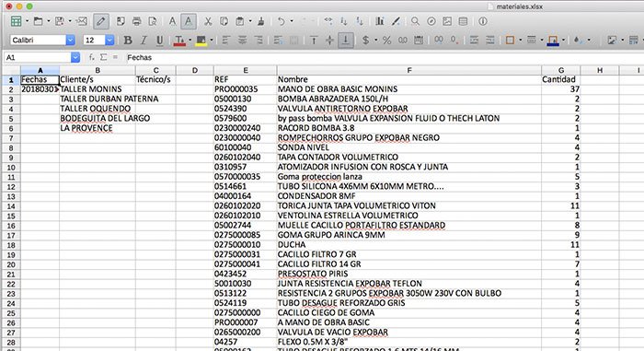The image size is (644, 351).
Task: Toggle the Auto Spellcheck icon
Action: [x=188, y=21]
